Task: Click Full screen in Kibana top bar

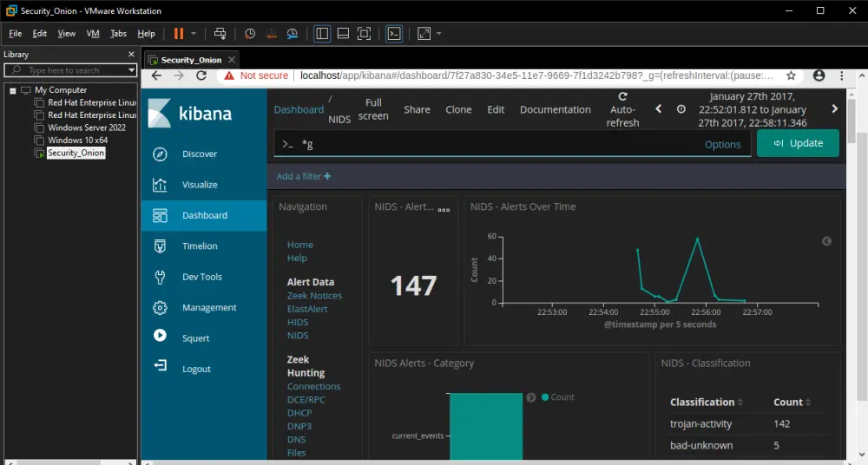Action: (373, 109)
